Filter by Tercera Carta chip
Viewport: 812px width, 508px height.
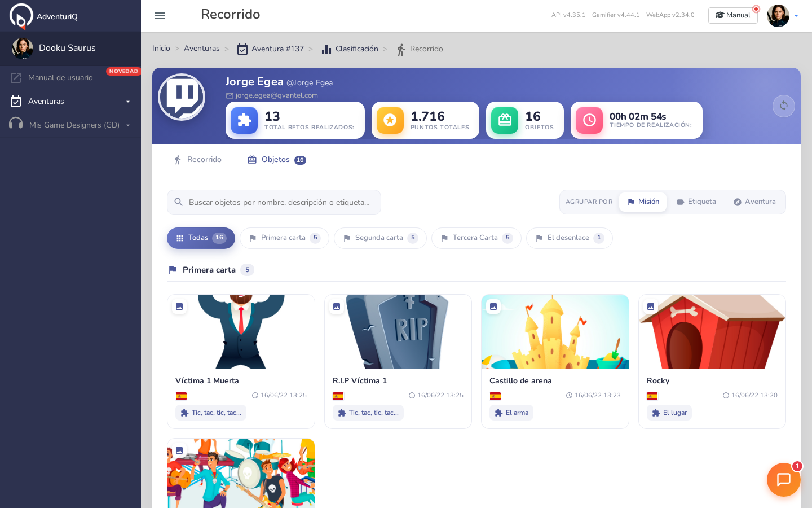point(476,238)
